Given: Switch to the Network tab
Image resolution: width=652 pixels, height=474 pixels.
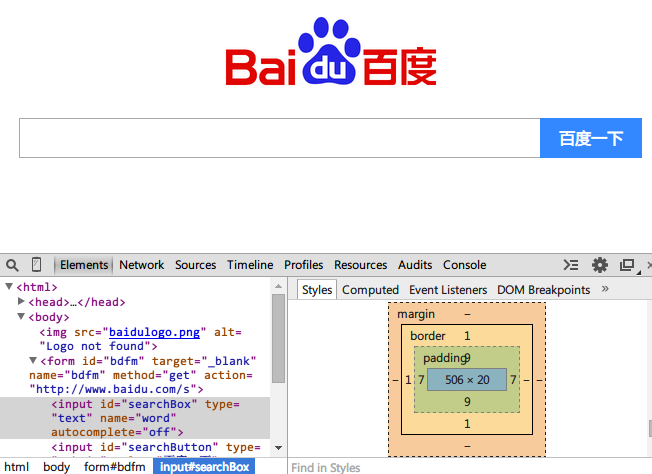Looking at the screenshot, I should pyautogui.click(x=141, y=265).
